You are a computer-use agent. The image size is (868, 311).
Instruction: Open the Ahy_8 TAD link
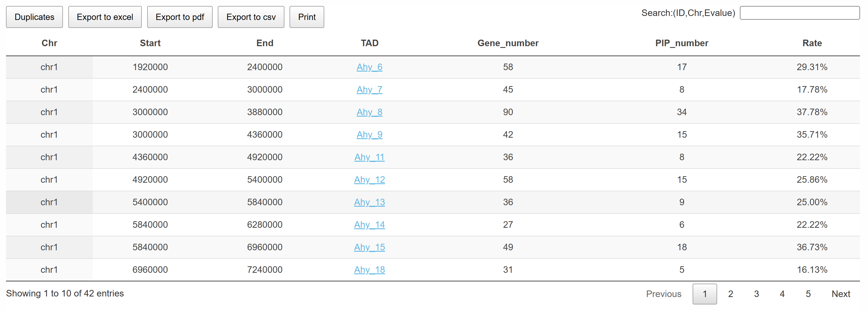[x=369, y=112]
